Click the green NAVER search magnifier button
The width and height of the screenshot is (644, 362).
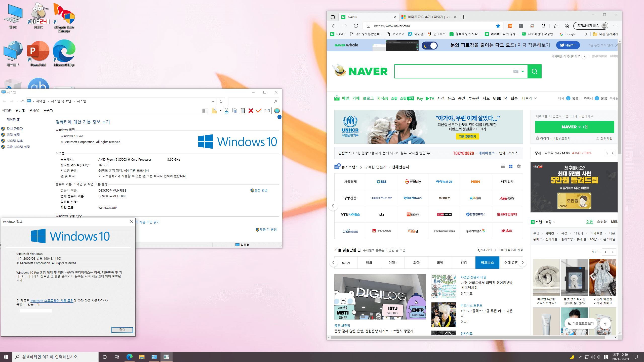pyautogui.click(x=535, y=71)
